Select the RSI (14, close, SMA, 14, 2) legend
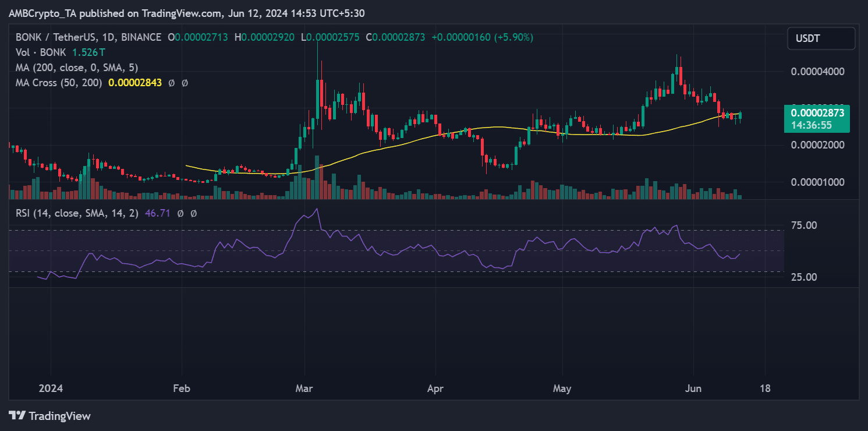 [77, 213]
